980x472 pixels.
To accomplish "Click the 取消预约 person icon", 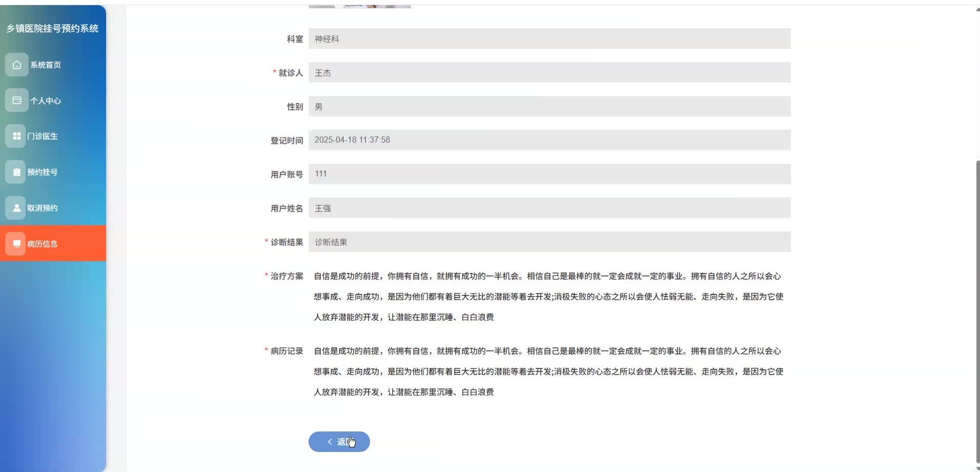I will [x=17, y=208].
